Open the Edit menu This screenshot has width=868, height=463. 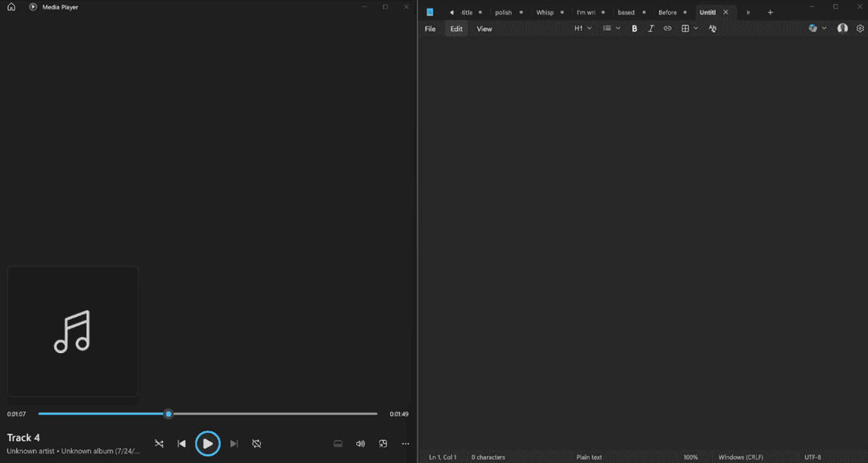[456, 29]
